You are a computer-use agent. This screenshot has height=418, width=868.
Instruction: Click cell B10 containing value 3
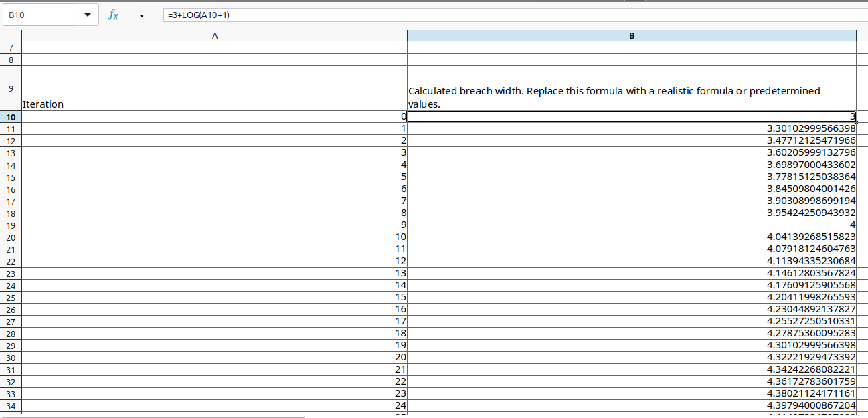coord(631,116)
